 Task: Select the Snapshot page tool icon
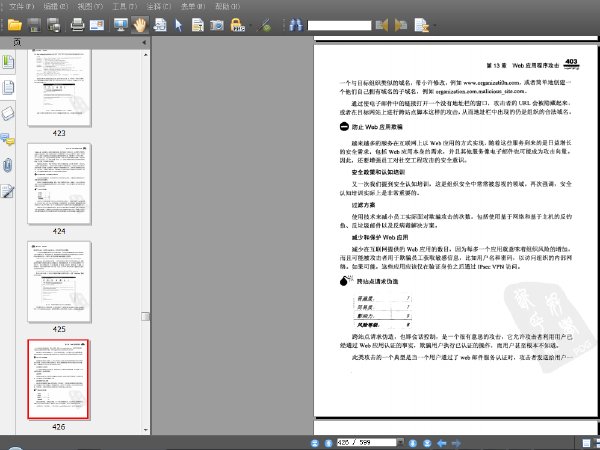click(160, 25)
